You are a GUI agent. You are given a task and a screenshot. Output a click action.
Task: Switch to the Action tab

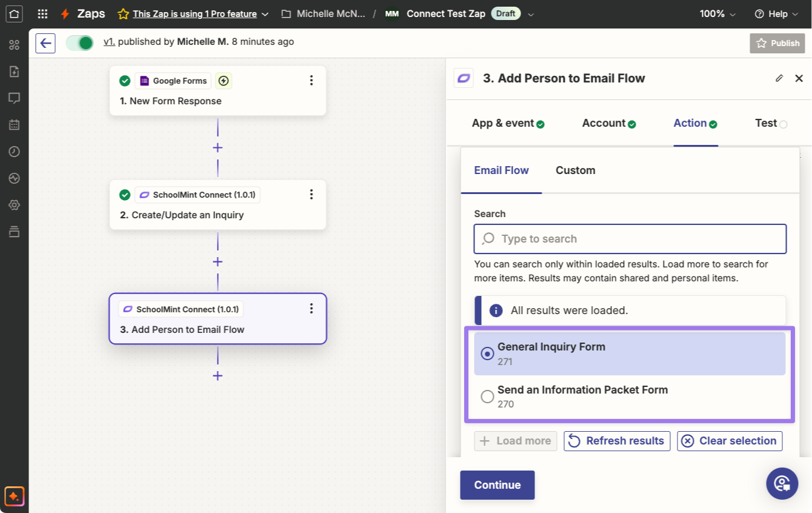(x=696, y=123)
